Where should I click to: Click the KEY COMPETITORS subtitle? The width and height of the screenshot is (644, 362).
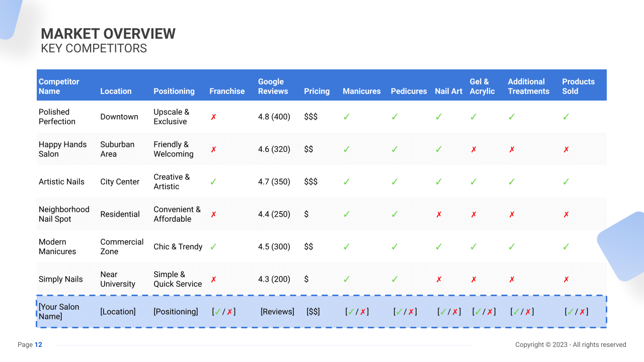point(94,48)
